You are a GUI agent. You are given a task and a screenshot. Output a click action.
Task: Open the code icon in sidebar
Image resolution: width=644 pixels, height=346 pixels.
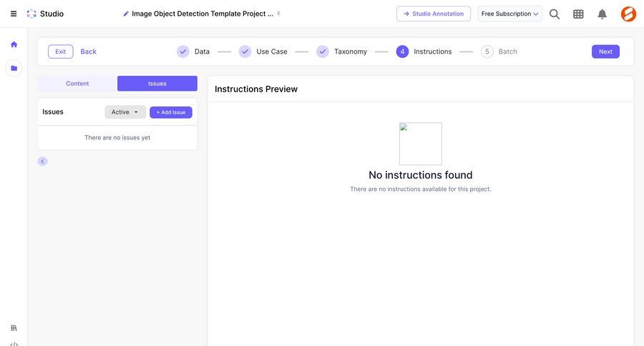pos(14,344)
